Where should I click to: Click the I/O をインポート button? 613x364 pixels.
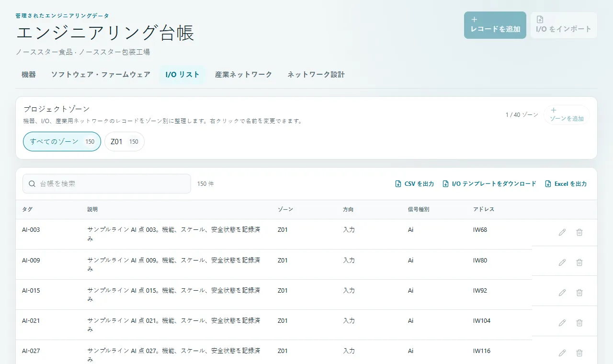tap(564, 25)
